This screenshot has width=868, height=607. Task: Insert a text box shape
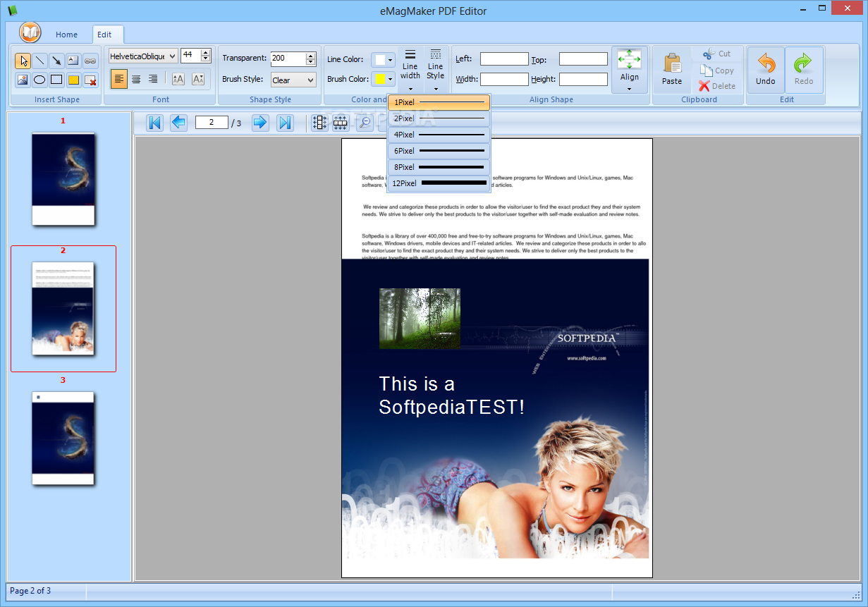(x=73, y=61)
